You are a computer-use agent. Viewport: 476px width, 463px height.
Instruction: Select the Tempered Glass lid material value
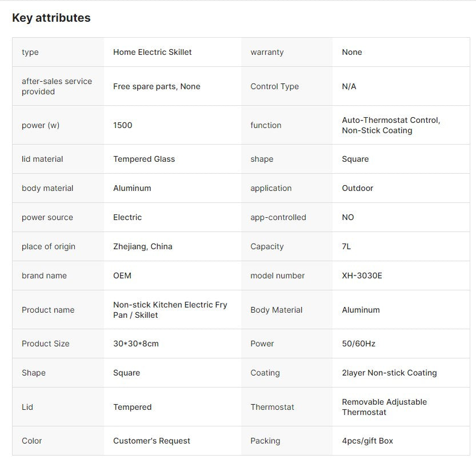(144, 159)
